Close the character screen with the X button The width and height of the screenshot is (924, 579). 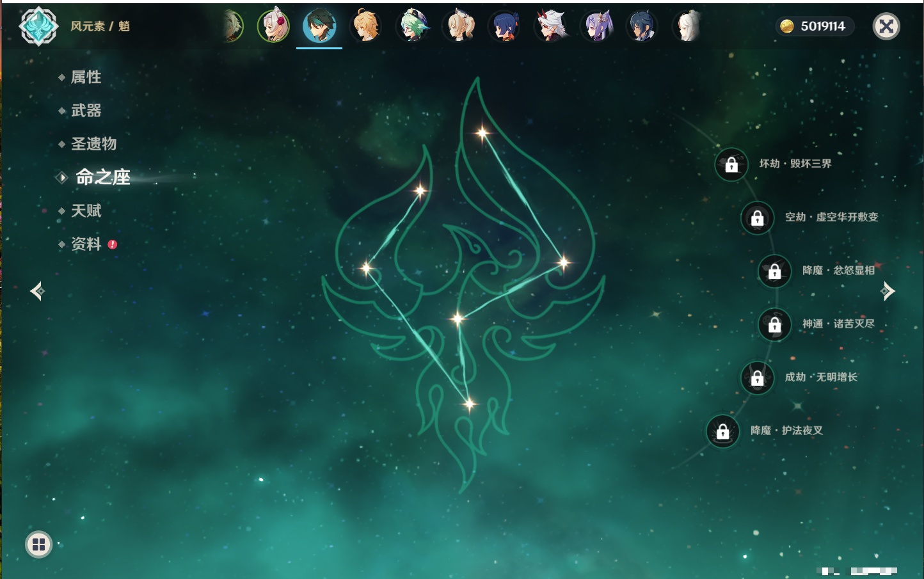click(886, 26)
